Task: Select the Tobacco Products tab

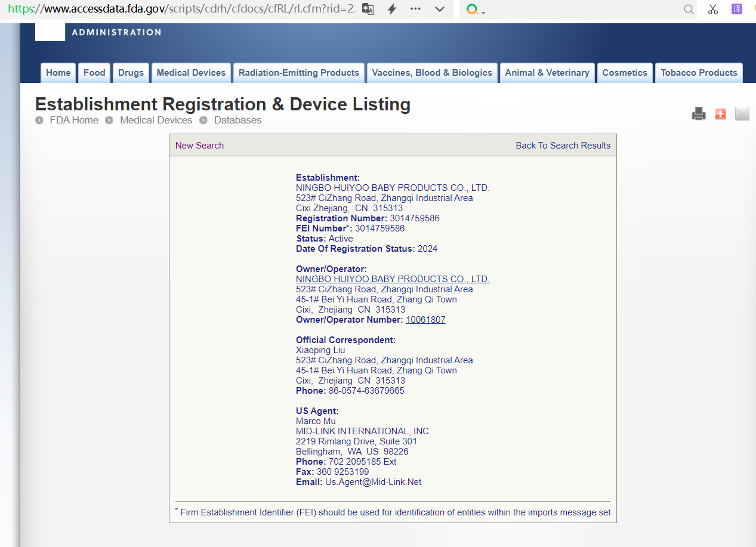Action: [x=699, y=73]
